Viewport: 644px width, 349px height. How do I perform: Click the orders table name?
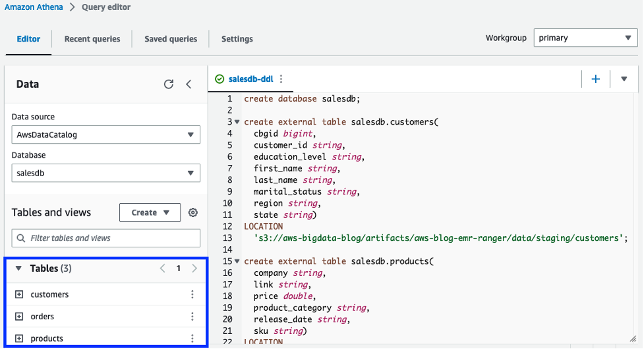click(42, 317)
